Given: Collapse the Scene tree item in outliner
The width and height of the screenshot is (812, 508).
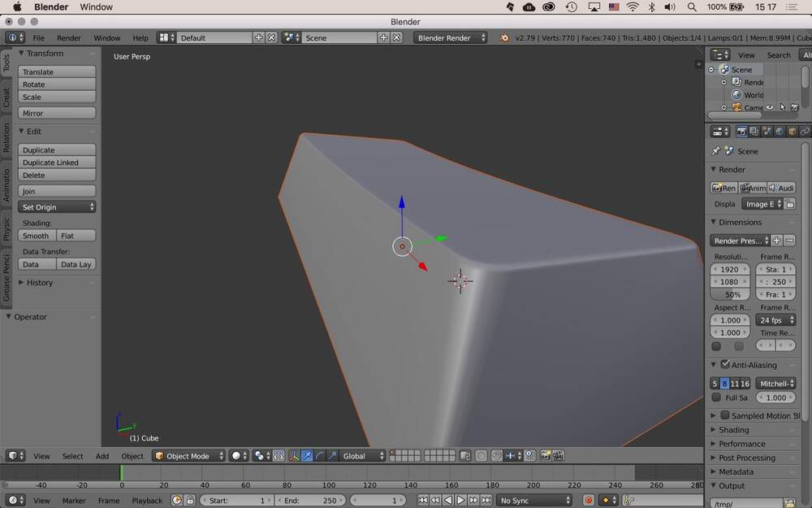Looking at the screenshot, I should [x=711, y=69].
